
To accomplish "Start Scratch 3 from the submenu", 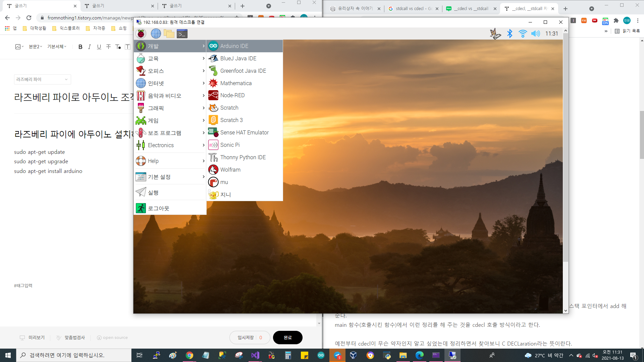I will 231,120.
